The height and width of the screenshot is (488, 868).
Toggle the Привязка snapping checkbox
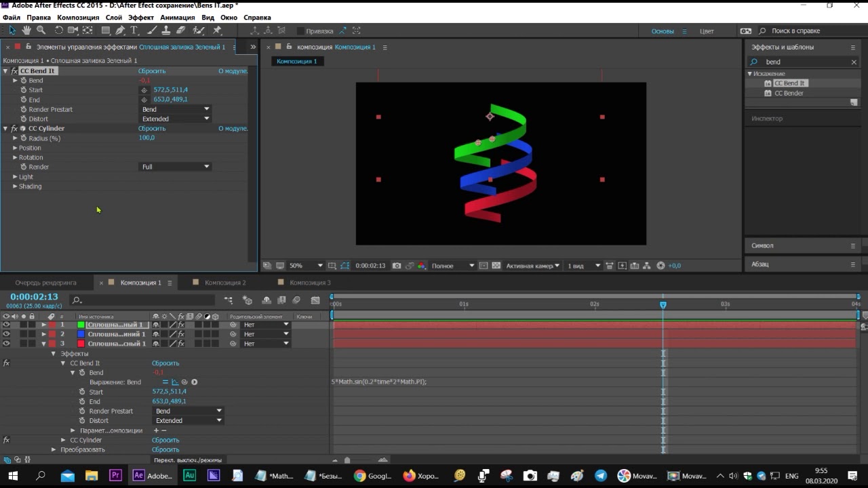point(300,31)
